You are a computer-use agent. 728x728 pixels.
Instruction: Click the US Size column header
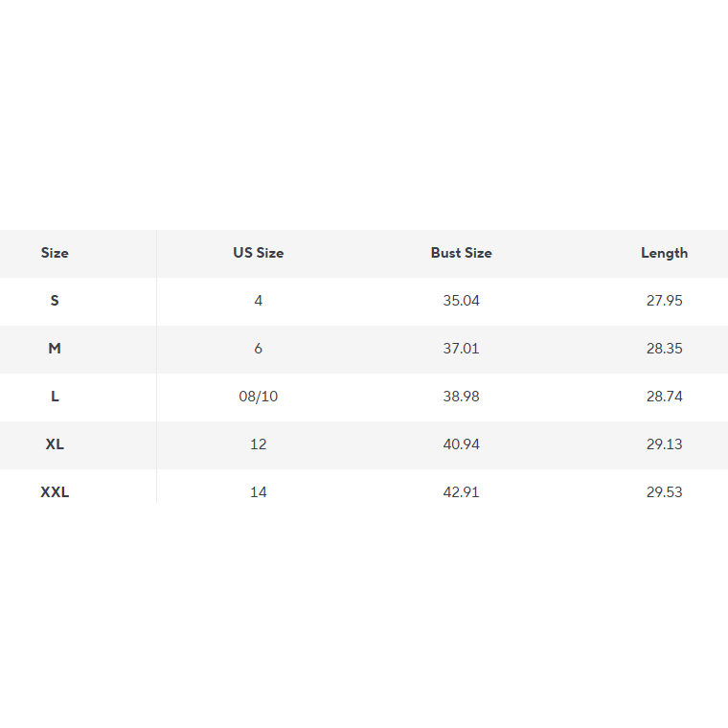pyautogui.click(x=258, y=253)
